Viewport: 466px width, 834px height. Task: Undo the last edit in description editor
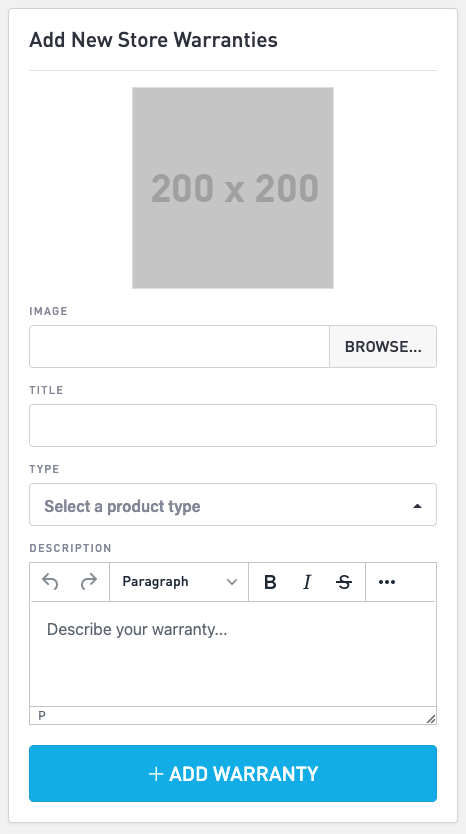[x=50, y=582]
